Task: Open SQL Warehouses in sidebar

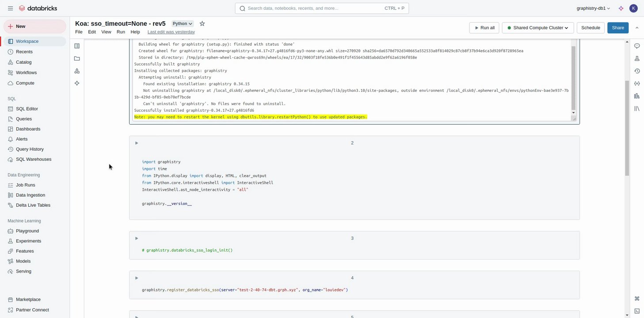Action: (x=34, y=159)
